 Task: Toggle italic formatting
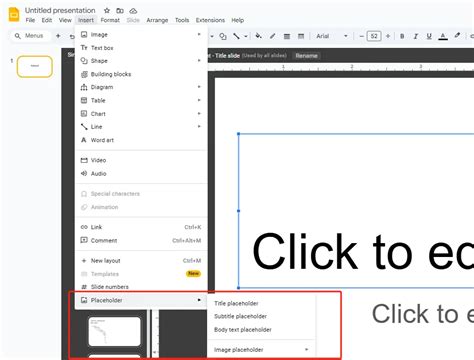(x=415, y=36)
